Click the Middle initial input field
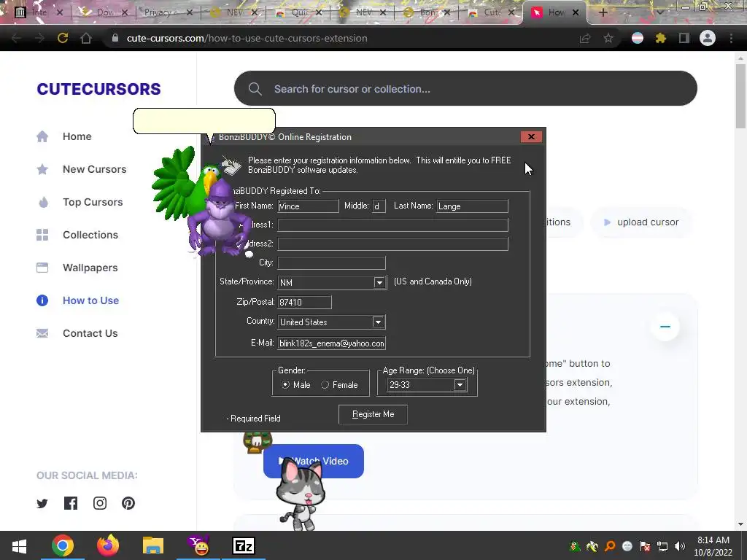Viewport: 747px width, 560px height. (379, 206)
